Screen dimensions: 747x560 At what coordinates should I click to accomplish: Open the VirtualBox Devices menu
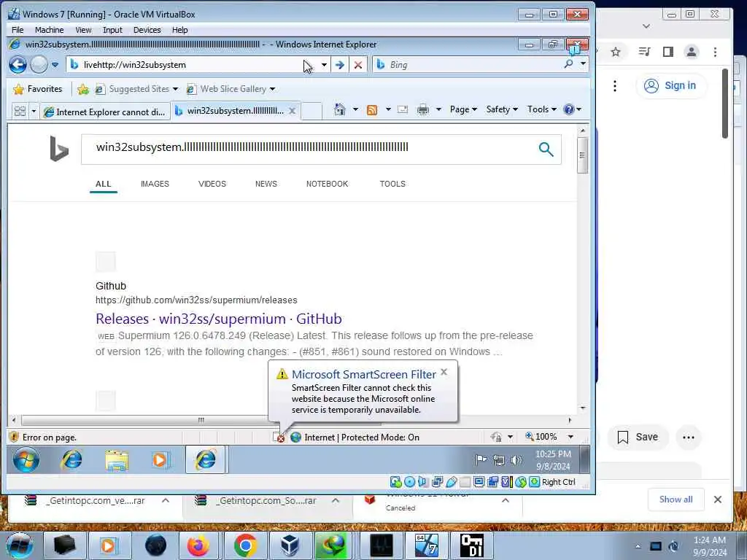pyautogui.click(x=147, y=30)
